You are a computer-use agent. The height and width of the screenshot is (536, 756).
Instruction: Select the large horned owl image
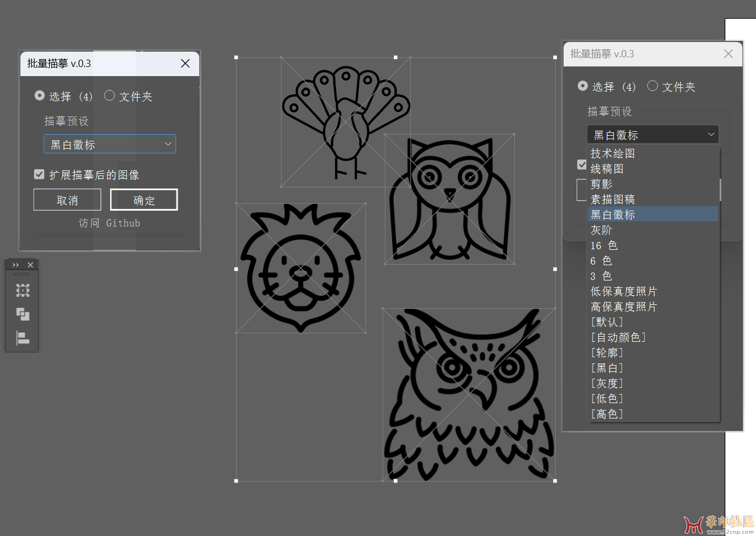pyautogui.click(x=469, y=395)
